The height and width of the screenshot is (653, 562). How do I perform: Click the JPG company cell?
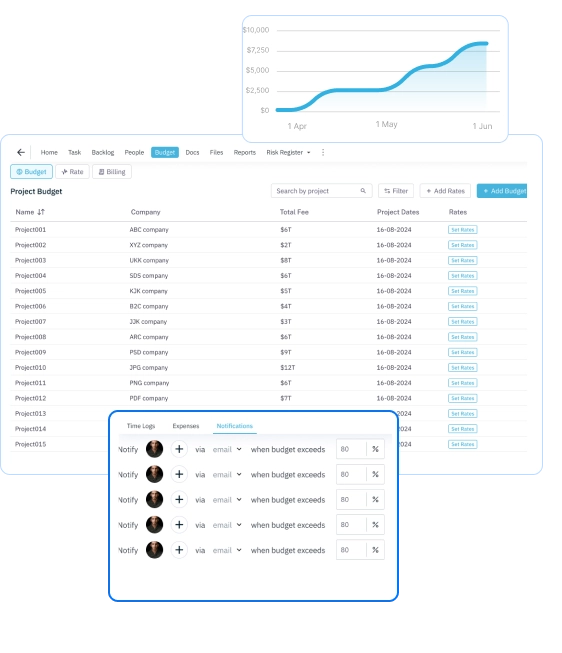click(148, 367)
